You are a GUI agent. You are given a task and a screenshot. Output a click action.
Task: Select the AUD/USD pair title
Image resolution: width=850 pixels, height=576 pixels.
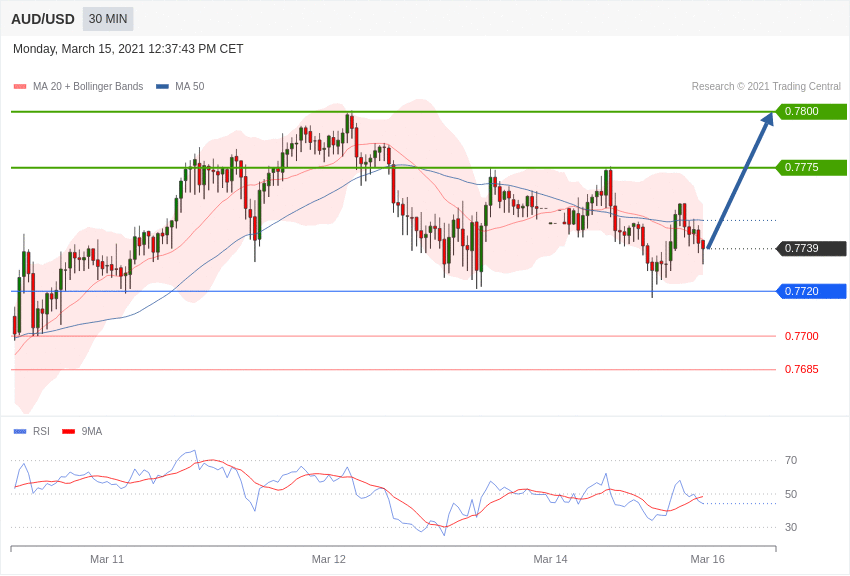[x=43, y=20]
